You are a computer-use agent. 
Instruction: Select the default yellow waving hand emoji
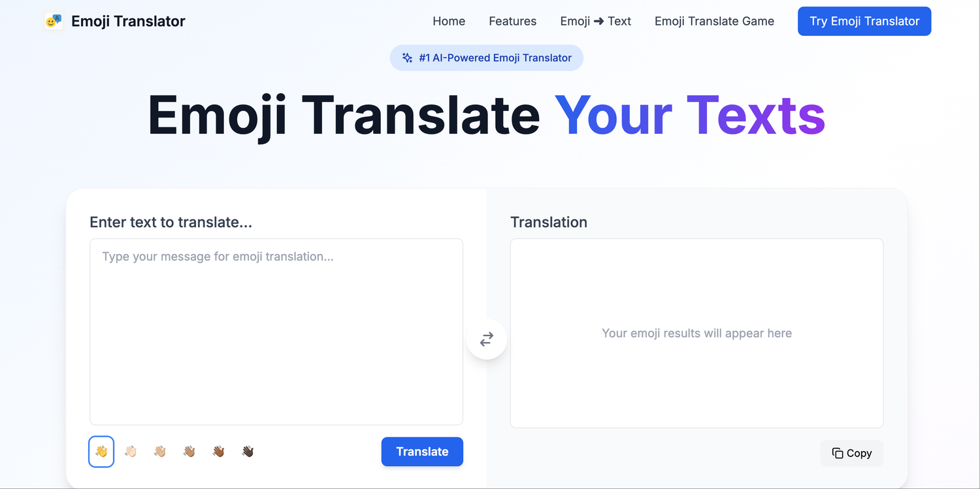[x=101, y=451]
